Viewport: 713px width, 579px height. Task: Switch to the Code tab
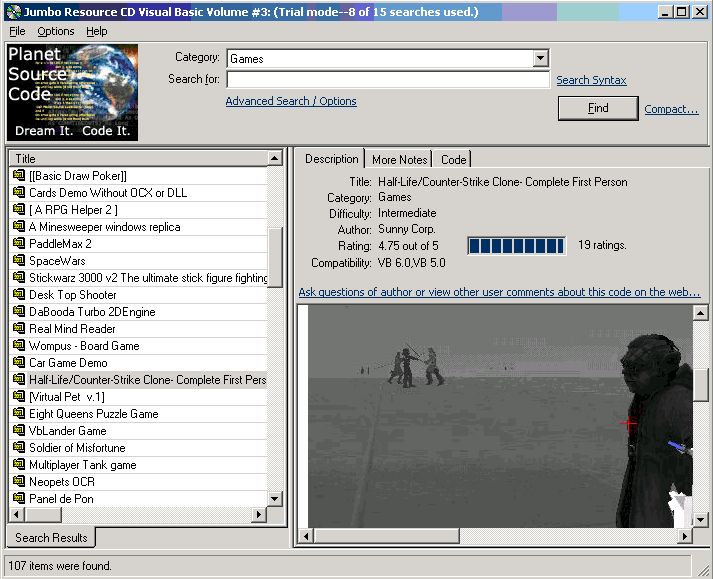[x=453, y=160]
